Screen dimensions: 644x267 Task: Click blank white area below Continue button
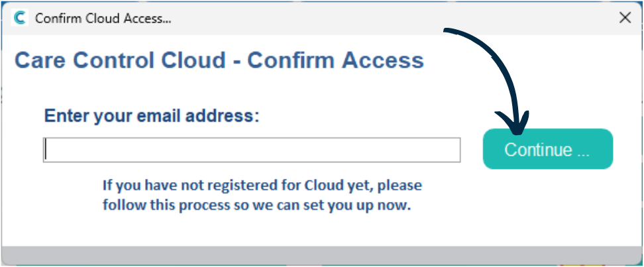547,205
